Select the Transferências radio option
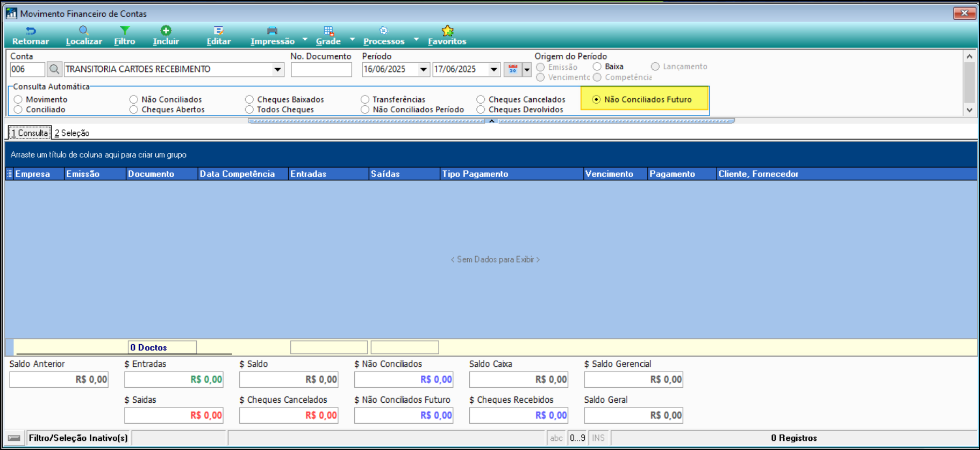 click(365, 99)
